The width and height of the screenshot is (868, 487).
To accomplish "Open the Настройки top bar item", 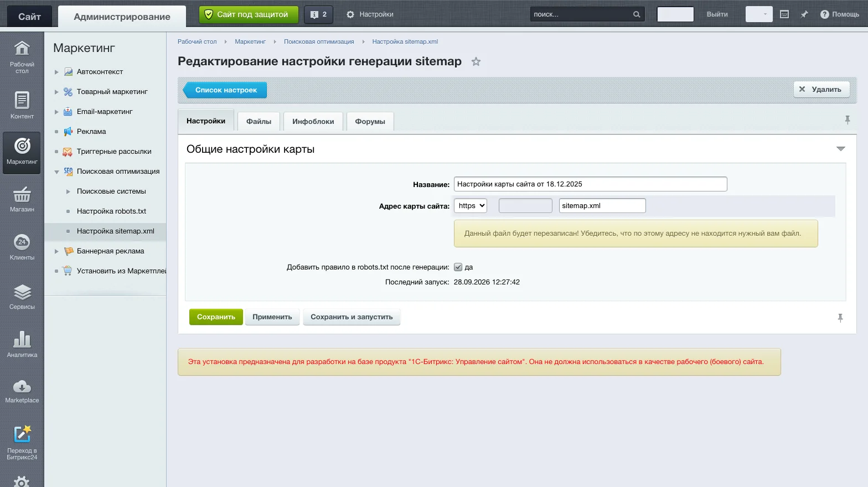I will (x=370, y=14).
